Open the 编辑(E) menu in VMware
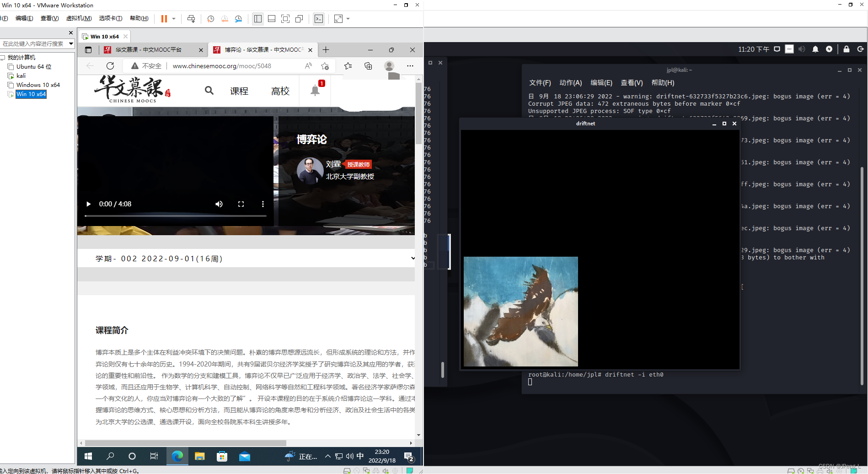Screen dimensions: 868x474 pyautogui.click(x=24, y=18)
